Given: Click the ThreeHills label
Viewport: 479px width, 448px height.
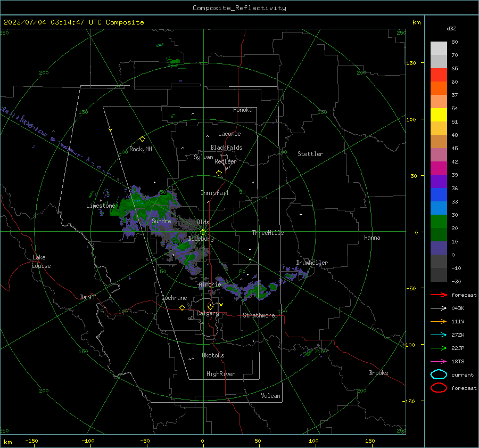Looking at the screenshot, I should point(268,233).
